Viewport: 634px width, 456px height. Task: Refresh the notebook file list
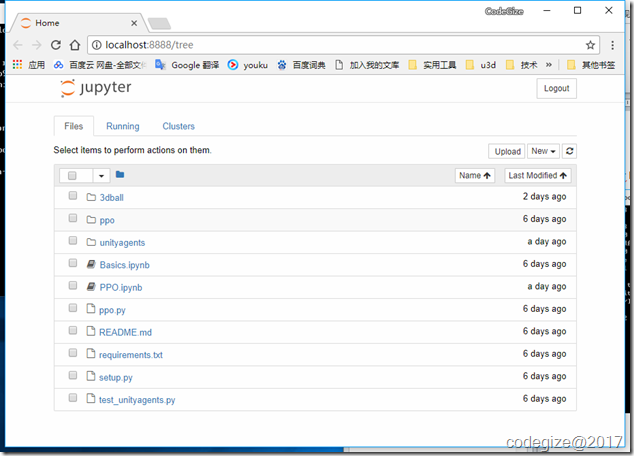[569, 151]
